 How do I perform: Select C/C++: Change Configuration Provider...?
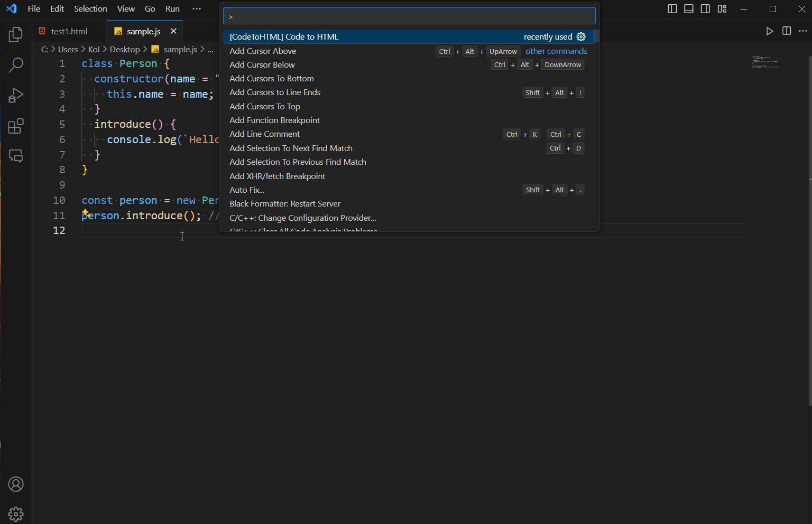coord(408,218)
